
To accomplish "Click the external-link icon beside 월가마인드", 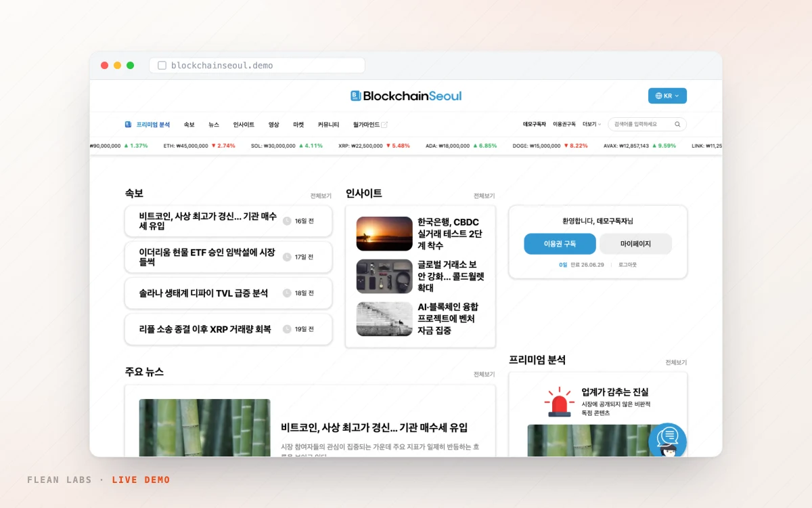I will 384,125.
